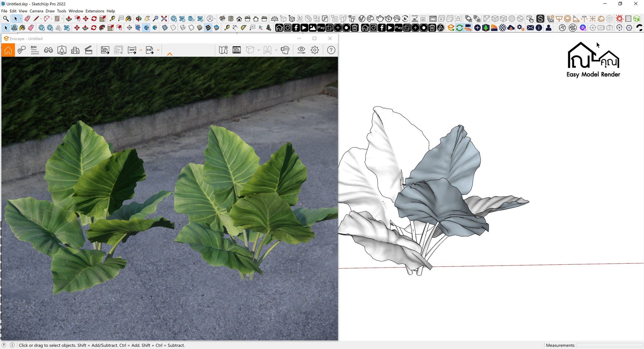Viewport: 644px width, 349px height.
Task: Select the Orbit tool
Action: click(x=139, y=19)
